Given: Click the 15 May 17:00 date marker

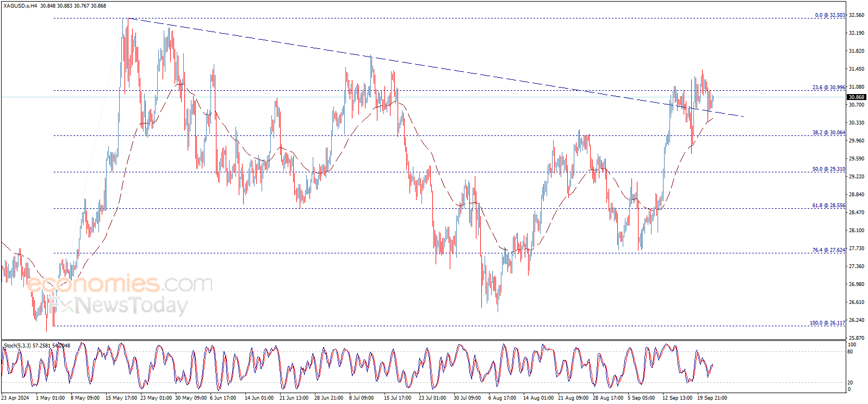Looking at the screenshot, I should (x=121, y=398).
